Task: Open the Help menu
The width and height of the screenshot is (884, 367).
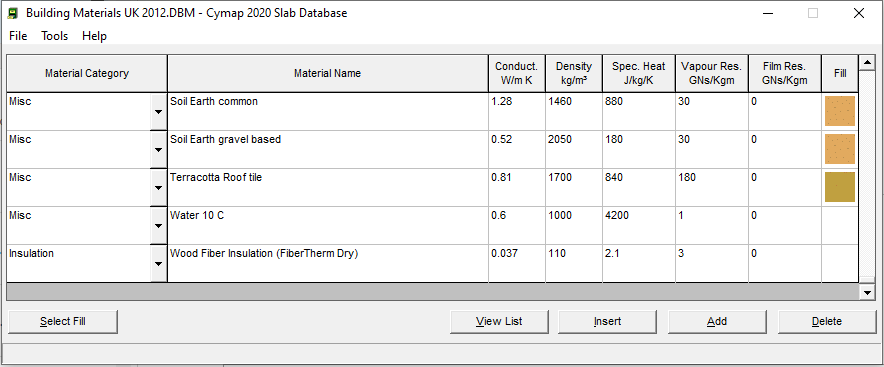Action: pos(94,36)
